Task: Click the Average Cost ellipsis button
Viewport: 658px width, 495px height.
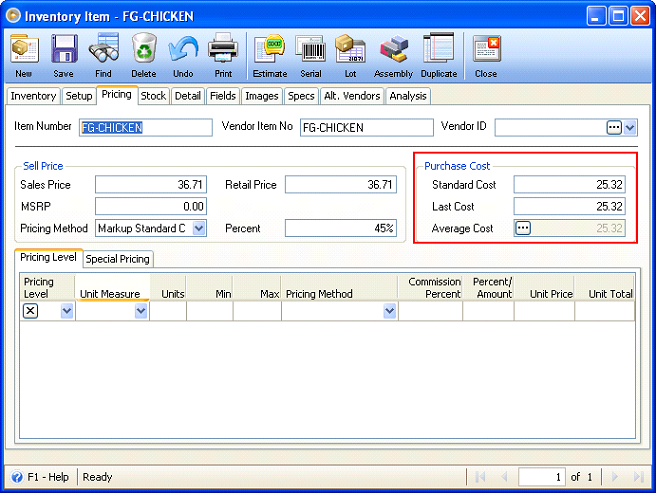Action: tap(523, 228)
